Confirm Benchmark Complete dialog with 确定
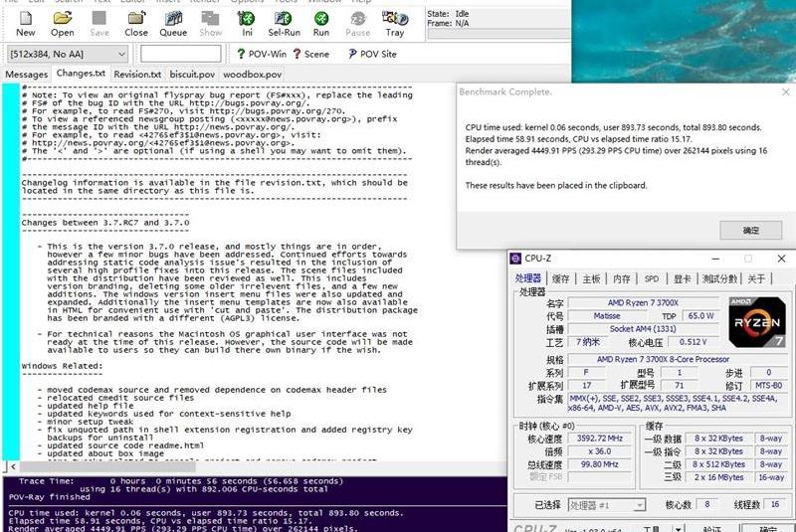796x532 pixels. click(x=751, y=231)
